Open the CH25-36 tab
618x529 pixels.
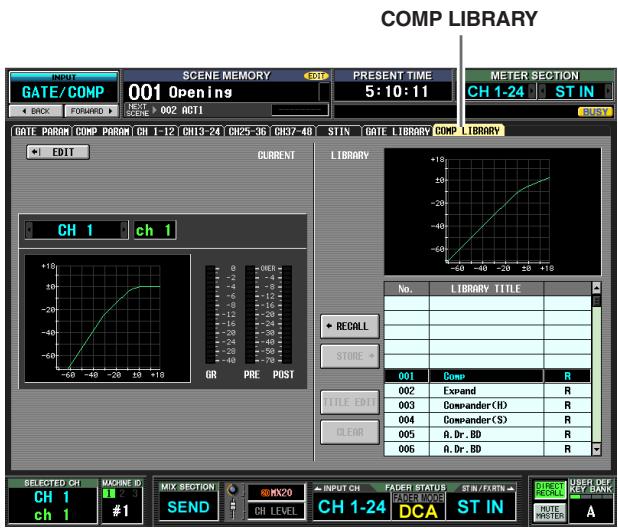pos(247,131)
